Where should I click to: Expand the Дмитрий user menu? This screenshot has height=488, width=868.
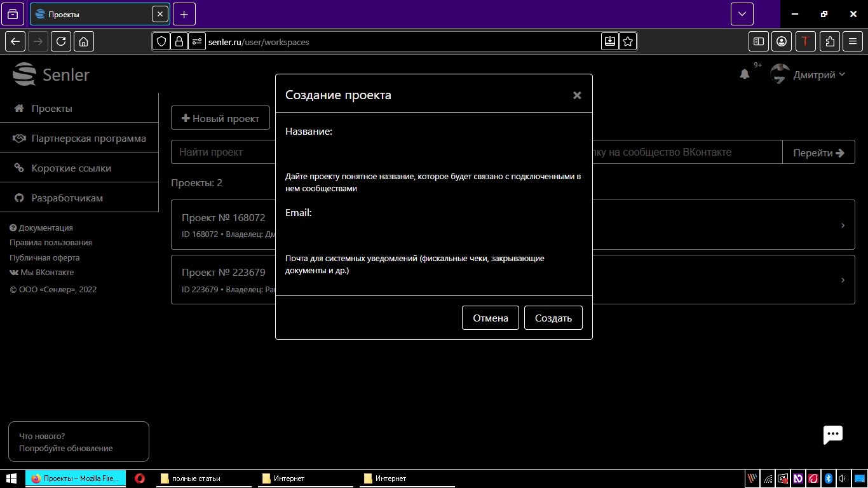point(818,75)
